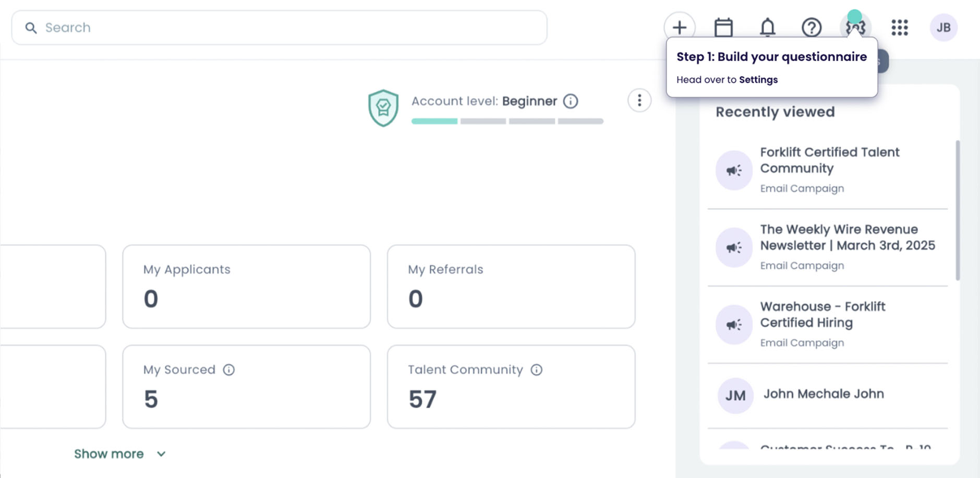The width and height of the screenshot is (980, 478).
Task: Click the account level progress bar
Action: click(507, 121)
